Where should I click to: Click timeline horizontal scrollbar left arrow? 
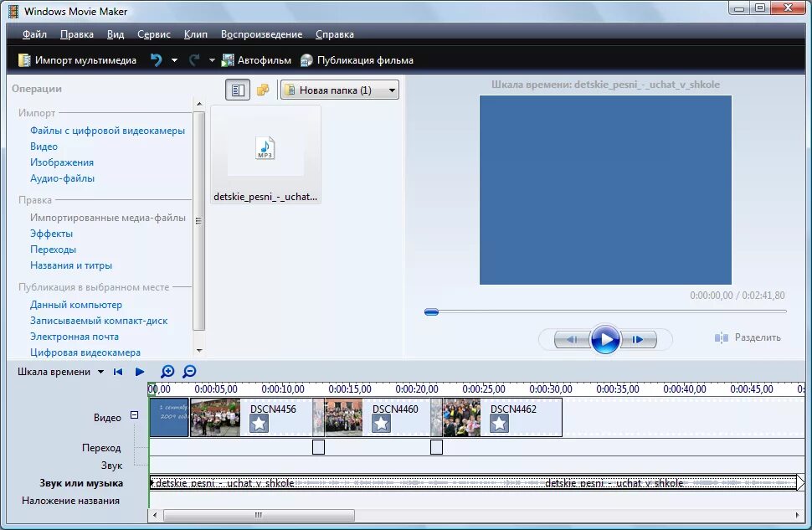pyautogui.click(x=155, y=516)
